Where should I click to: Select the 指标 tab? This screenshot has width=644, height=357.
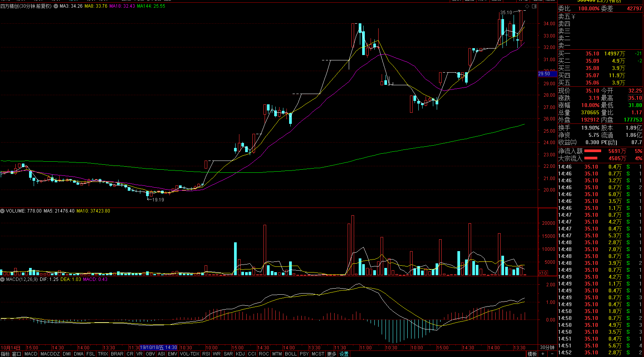pyautogui.click(x=5, y=354)
